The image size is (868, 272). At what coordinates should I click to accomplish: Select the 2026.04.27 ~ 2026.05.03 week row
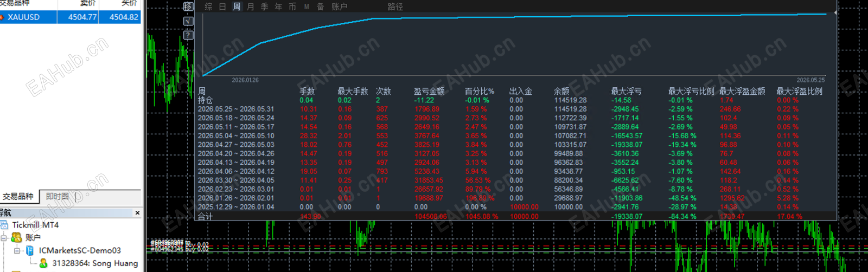(x=515, y=145)
